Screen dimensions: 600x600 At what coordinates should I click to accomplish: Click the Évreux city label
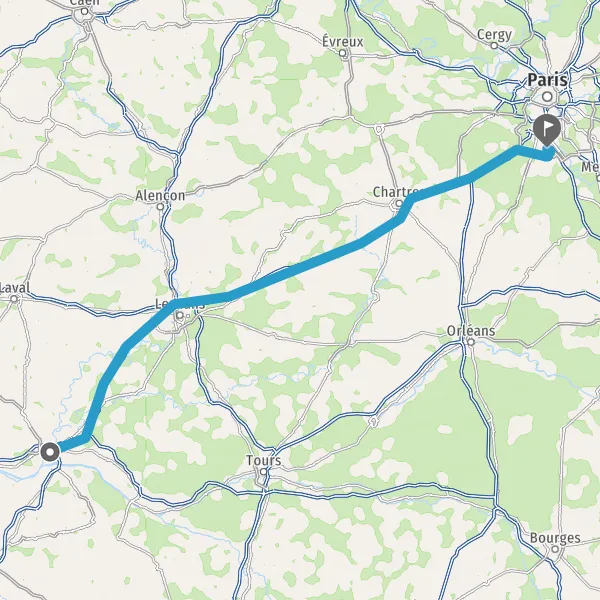click(x=342, y=41)
